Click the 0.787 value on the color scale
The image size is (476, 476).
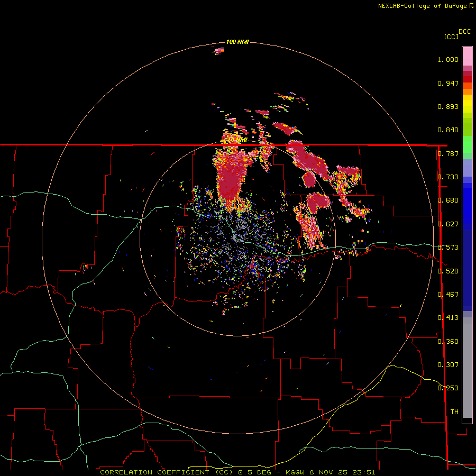point(448,153)
